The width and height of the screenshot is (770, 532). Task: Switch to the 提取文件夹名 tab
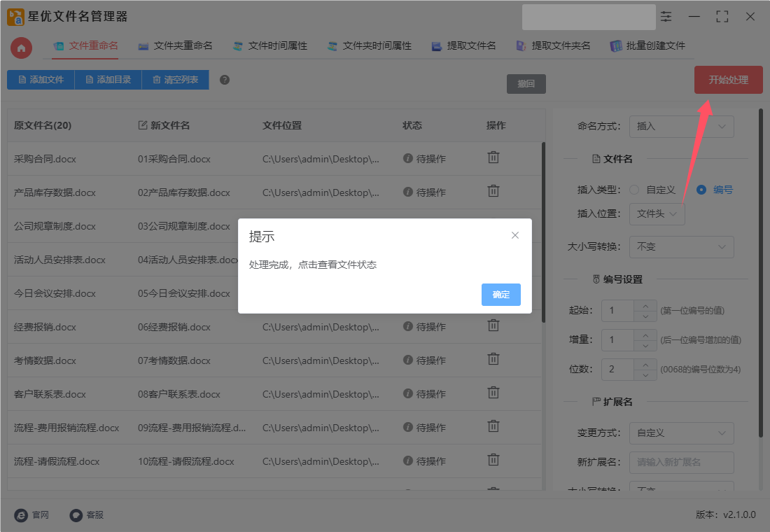[x=553, y=45]
